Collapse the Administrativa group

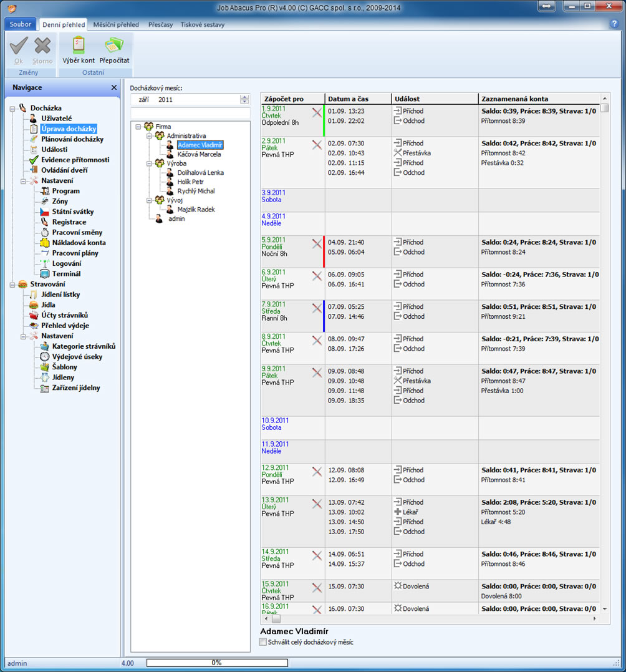(150, 136)
